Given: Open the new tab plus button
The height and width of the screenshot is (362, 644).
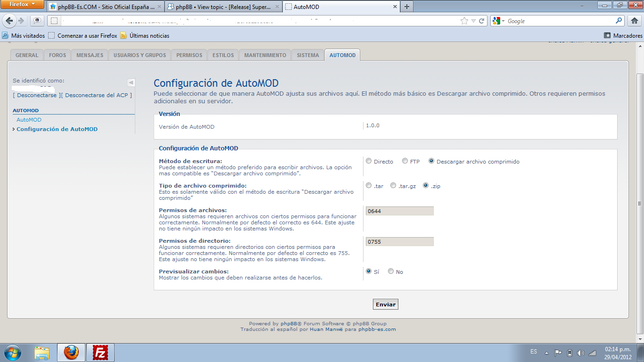Looking at the screenshot, I should click(406, 7).
